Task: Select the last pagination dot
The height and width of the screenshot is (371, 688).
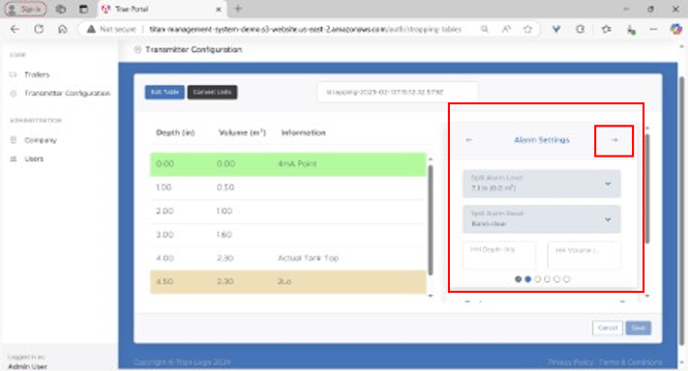Action: click(x=566, y=279)
